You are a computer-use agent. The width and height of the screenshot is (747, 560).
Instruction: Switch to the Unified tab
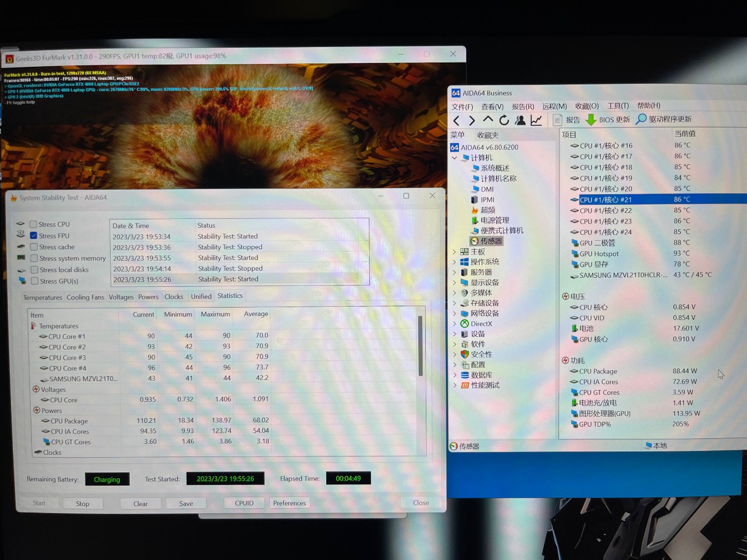201,296
